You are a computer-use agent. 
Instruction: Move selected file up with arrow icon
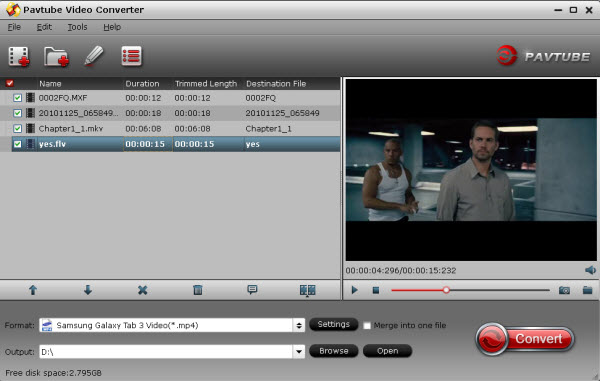click(33, 290)
